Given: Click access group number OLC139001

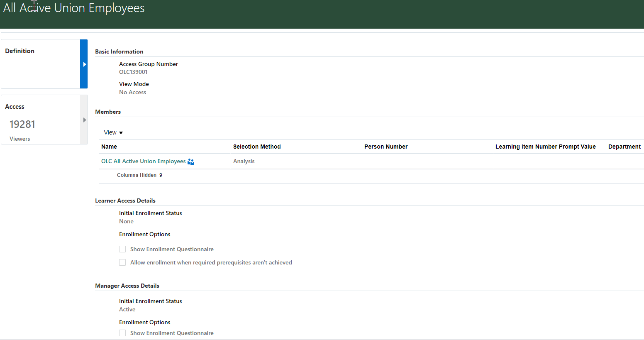Looking at the screenshot, I should [133, 72].
